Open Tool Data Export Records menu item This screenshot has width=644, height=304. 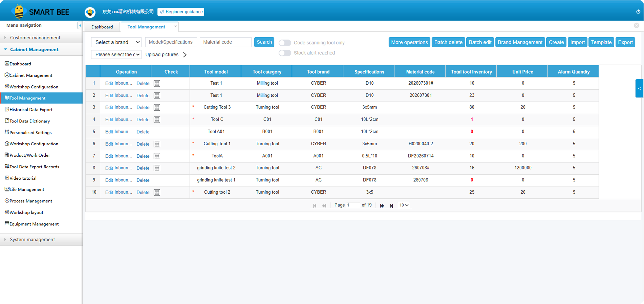[x=32, y=167]
